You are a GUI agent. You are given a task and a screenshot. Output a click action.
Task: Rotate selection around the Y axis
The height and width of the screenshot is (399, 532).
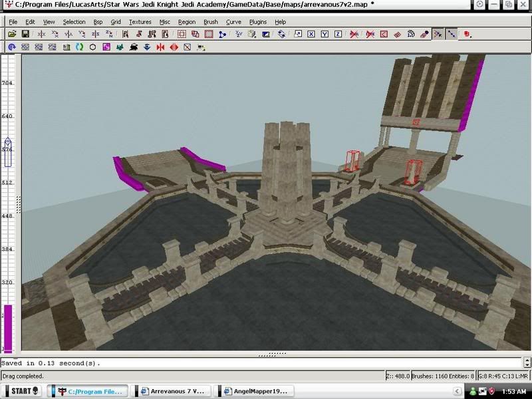(x=82, y=34)
